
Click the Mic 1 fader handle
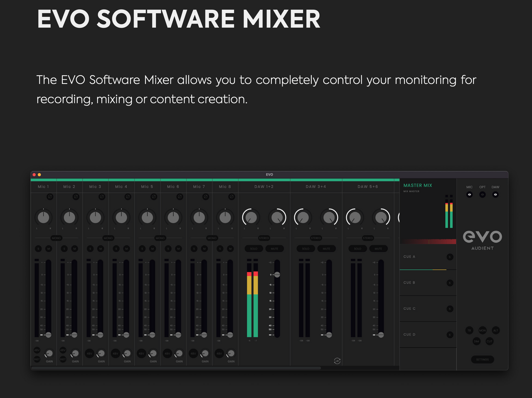[x=49, y=335]
